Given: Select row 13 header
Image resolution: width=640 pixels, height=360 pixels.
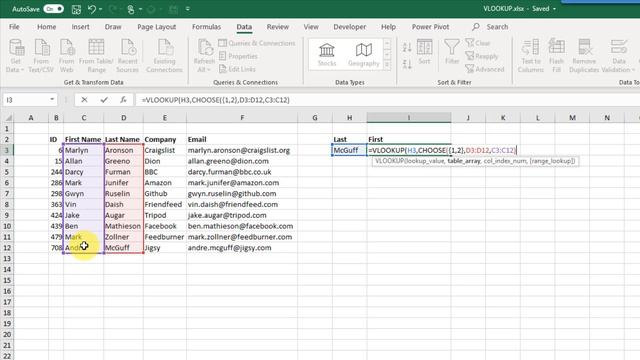Looking at the screenshot, I should [7, 259].
